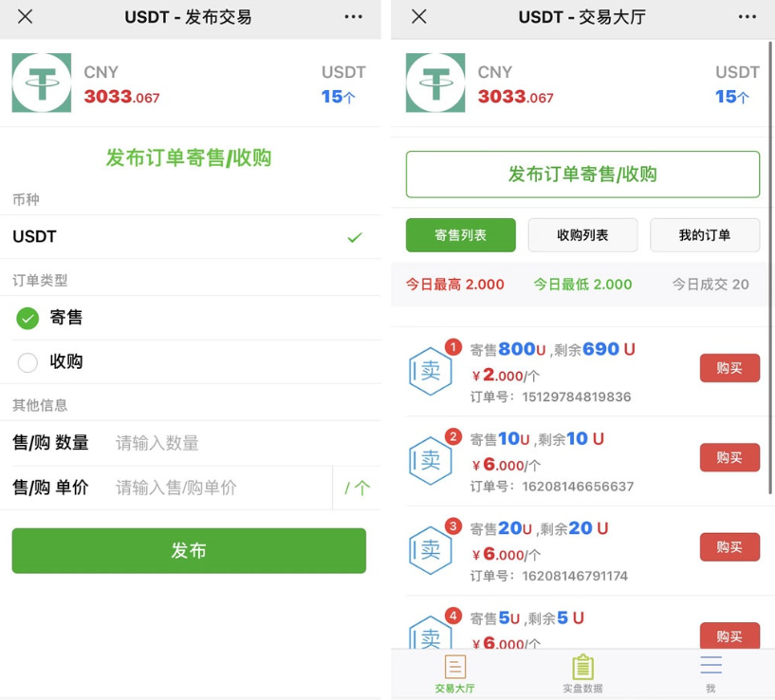Tap CNY balance 3033.067 on 交易大厅 page

[x=515, y=97]
